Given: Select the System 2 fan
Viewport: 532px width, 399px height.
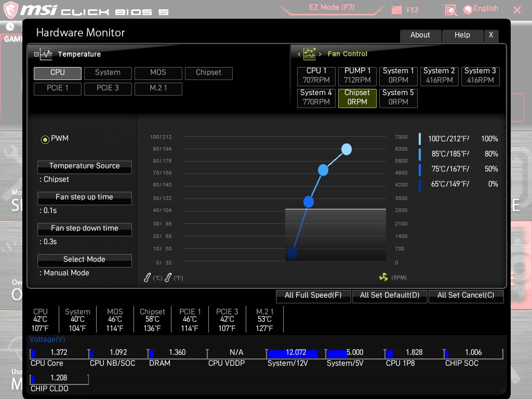Looking at the screenshot, I should 440,76.
